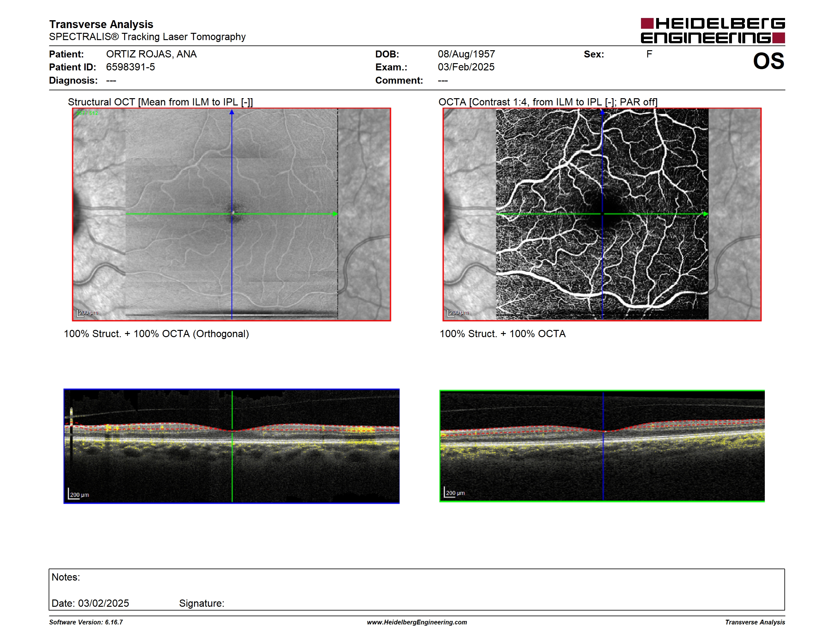Click the 100% Struct. + 100% OCTA (Orthogonal) label
834x644 pixels.
tap(156, 334)
